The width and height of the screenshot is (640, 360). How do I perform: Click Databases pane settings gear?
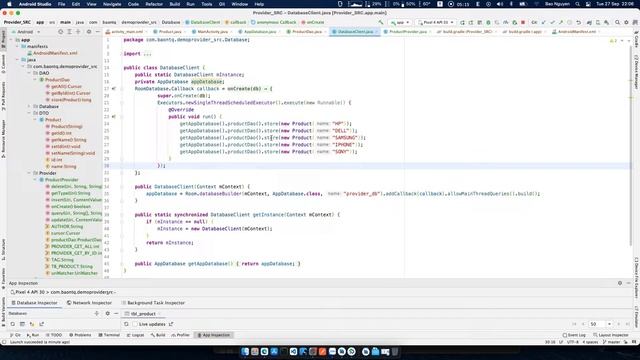(x=107, y=313)
